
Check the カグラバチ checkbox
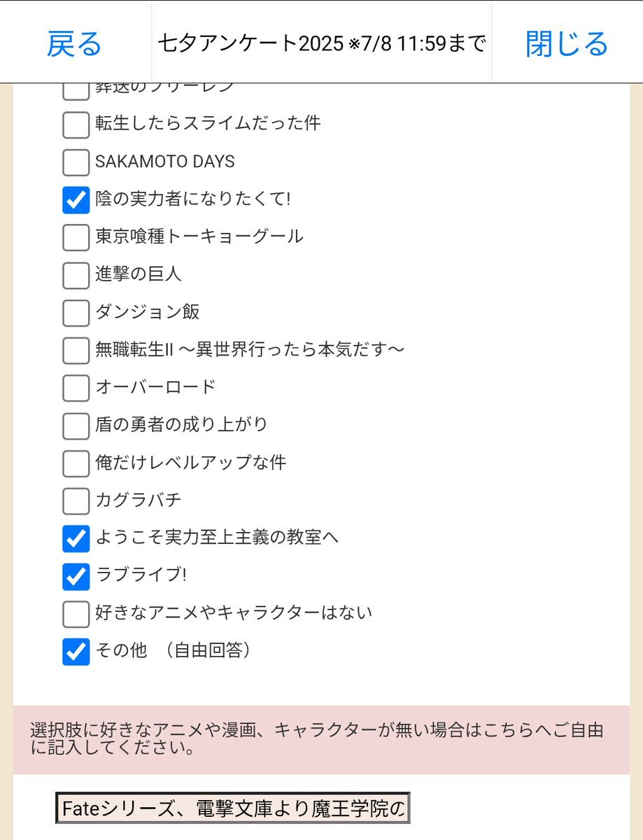[x=76, y=501]
